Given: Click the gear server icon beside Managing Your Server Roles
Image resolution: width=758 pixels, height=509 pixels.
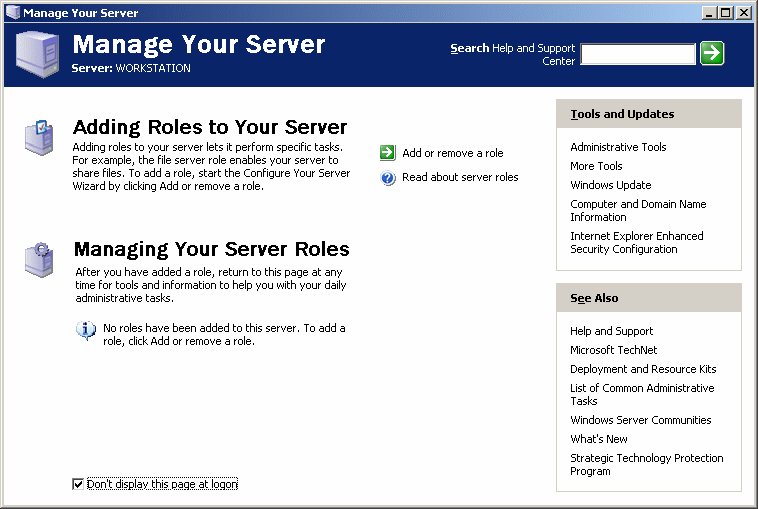Looking at the screenshot, I should tap(39, 260).
